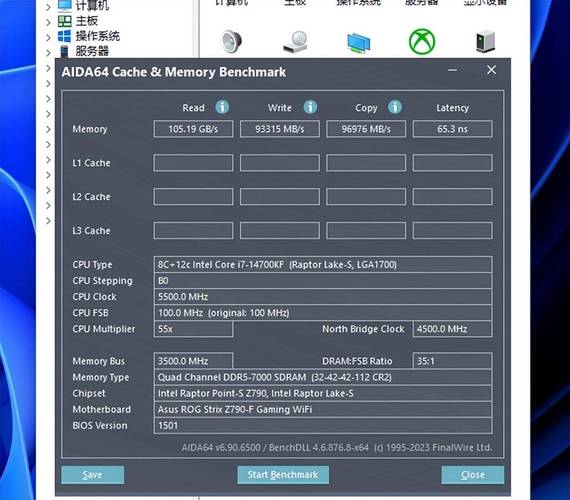This screenshot has height=500, width=570.
Task: Click the empty L2 Cache Write cell
Action: 280,197
